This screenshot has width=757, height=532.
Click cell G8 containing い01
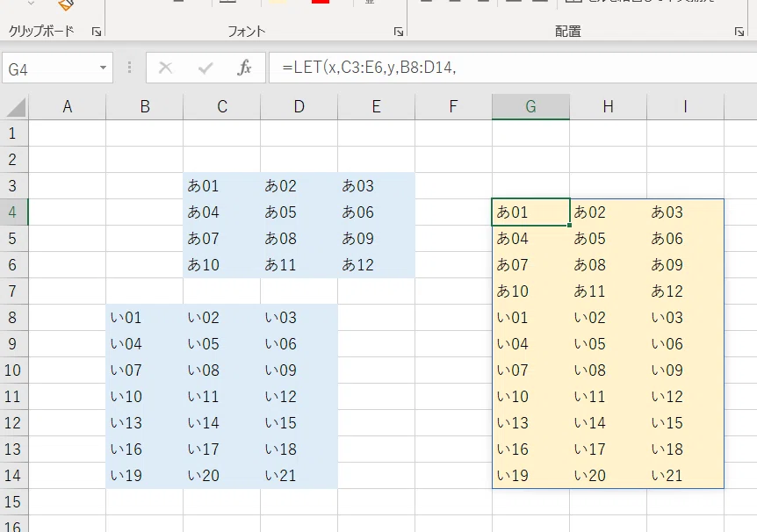click(531, 318)
